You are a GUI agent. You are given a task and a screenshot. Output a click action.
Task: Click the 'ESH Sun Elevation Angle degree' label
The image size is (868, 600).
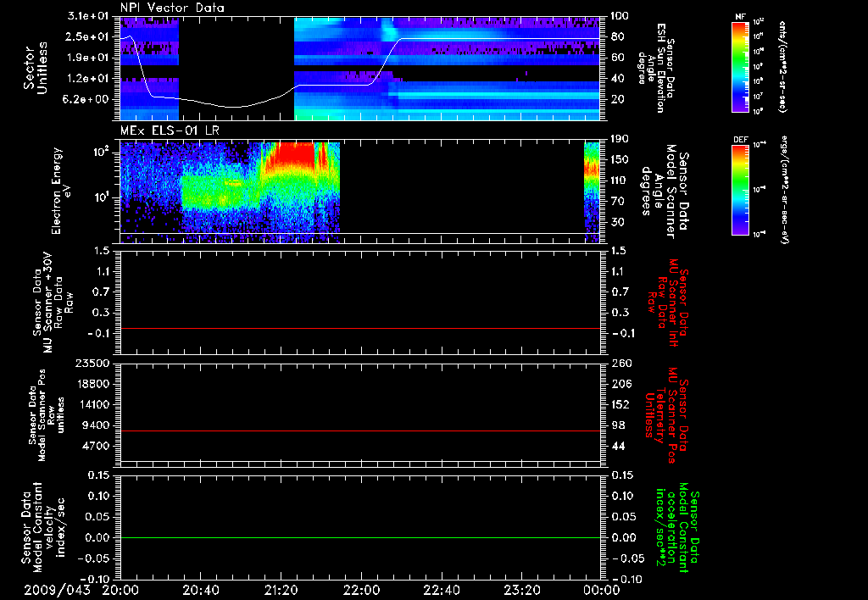click(x=656, y=68)
